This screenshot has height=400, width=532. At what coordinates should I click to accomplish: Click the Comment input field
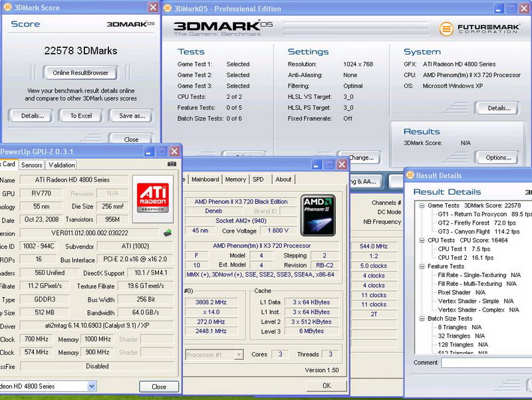(x=487, y=363)
